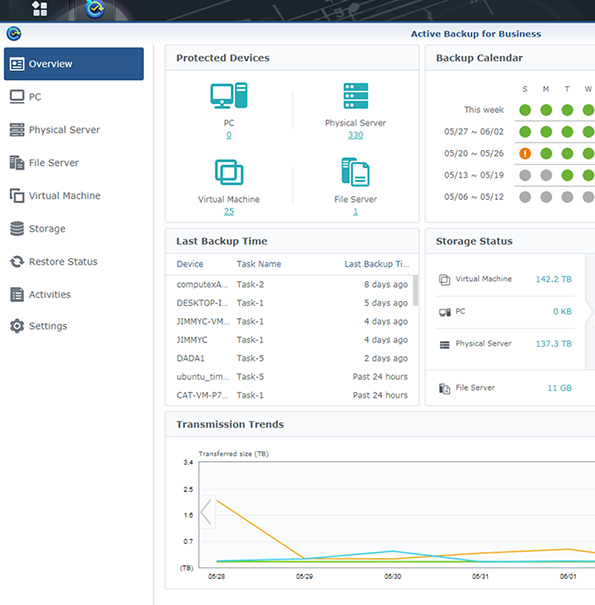Click Tuesday green dot for 05/13 ~ 05/19
The height and width of the screenshot is (605, 595).
(567, 176)
